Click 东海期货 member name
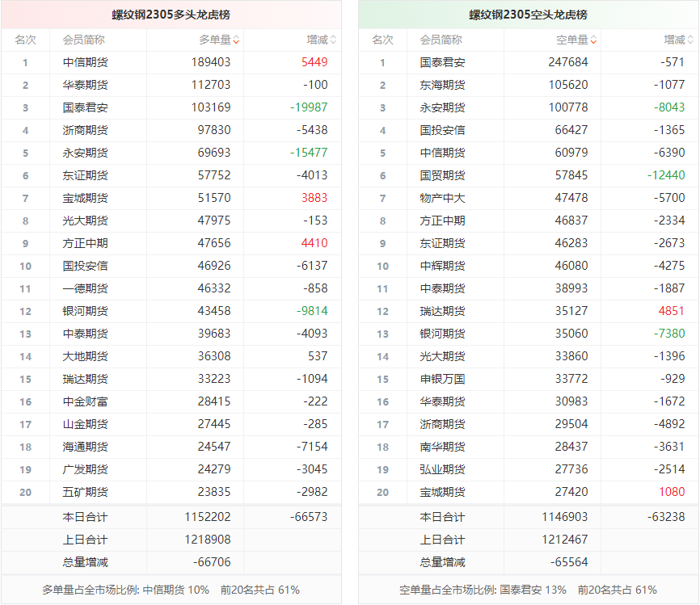This screenshot has width=700, height=605. [442, 85]
